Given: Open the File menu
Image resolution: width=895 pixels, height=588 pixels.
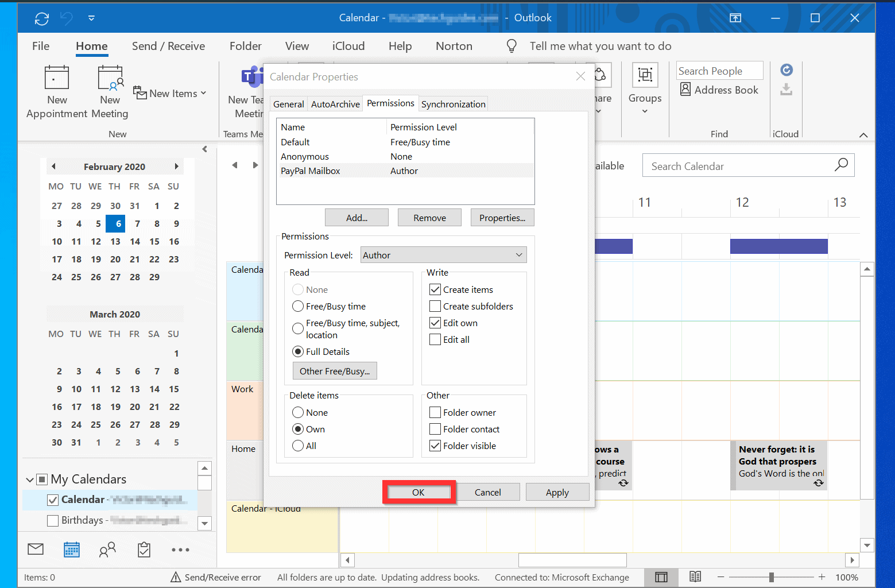Looking at the screenshot, I should pyautogui.click(x=41, y=46).
